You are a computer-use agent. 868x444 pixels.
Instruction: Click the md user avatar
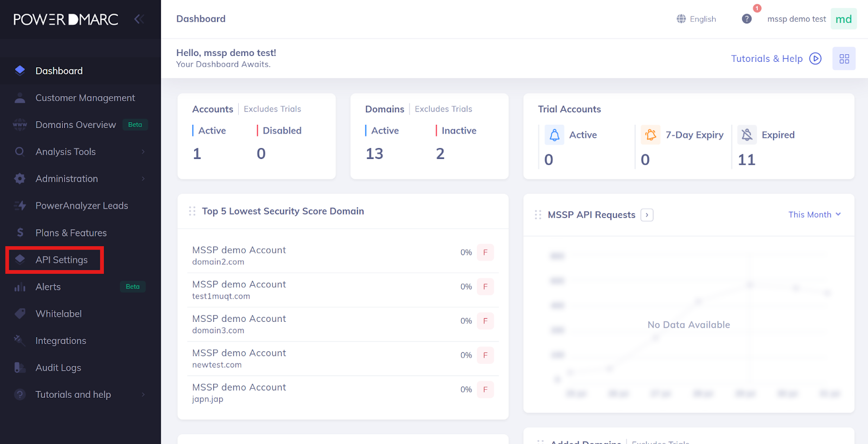[844, 19]
